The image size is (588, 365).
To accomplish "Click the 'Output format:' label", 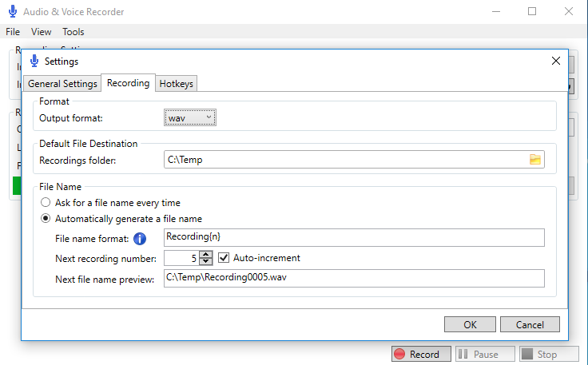I will 71,118.
